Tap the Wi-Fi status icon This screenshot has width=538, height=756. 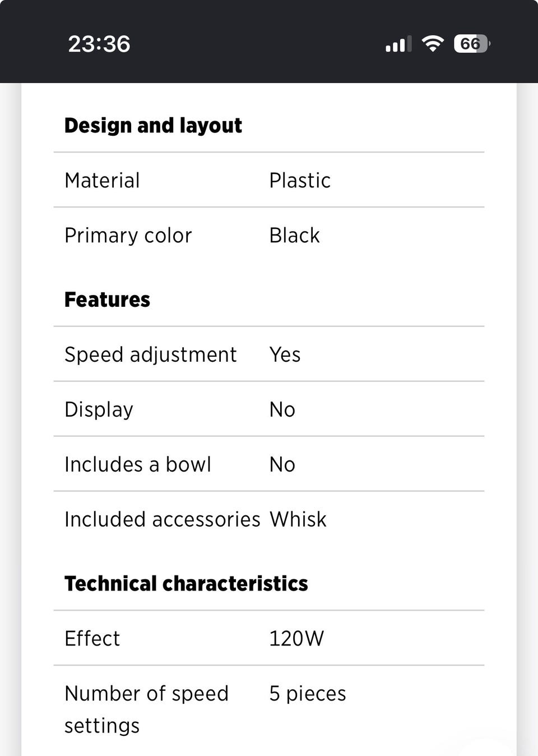(x=432, y=44)
